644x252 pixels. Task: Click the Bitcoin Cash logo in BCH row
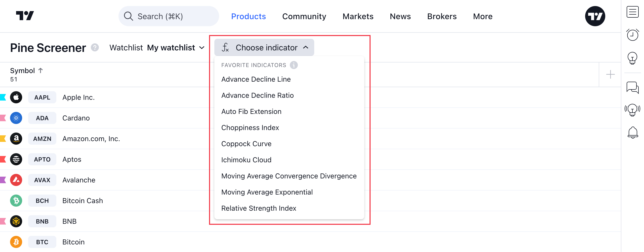(16, 201)
